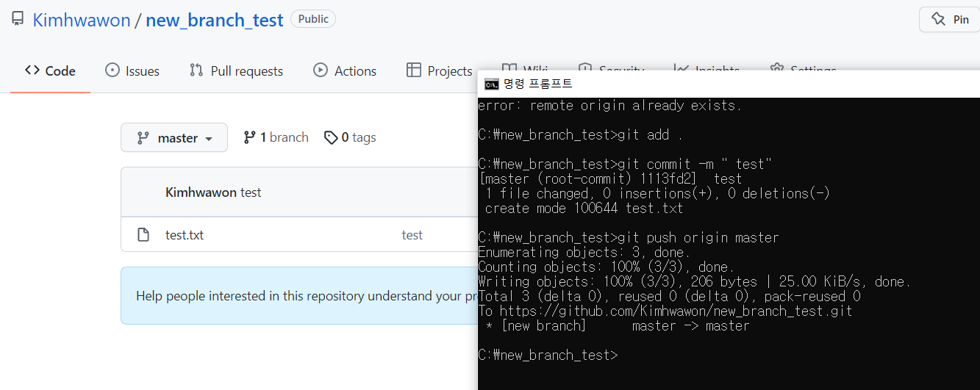The height and width of the screenshot is (390, 980).
Task: Click the github.com URL in the terminal
Action: coord(676,311)
